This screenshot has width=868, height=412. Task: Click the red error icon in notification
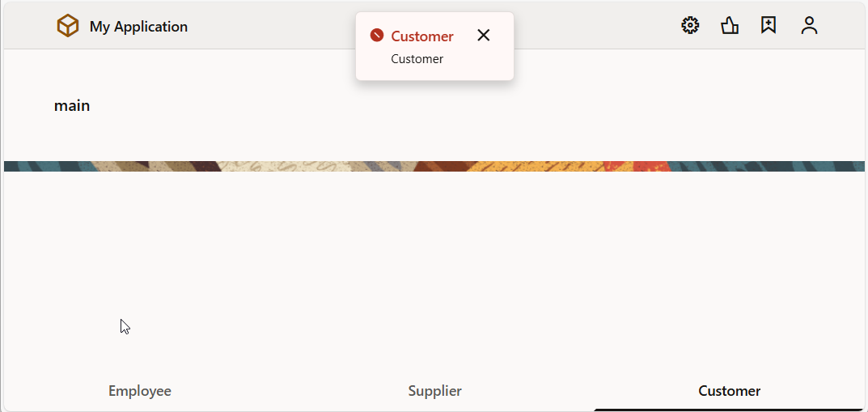(376, 36)
